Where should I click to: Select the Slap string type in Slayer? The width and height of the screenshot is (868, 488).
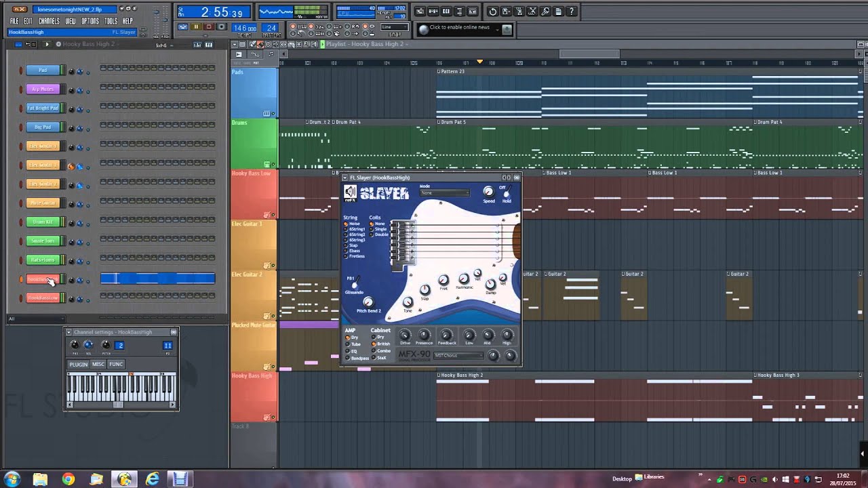pyautogui.click(x=351, y=245)
